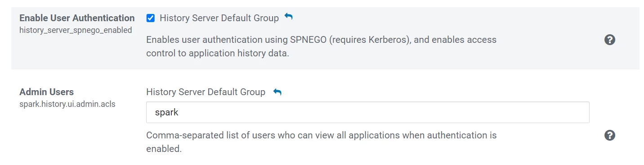Click the word 'enabled.' ending the Admin Users description
644x165 pixels.
[x=164, y=148]
